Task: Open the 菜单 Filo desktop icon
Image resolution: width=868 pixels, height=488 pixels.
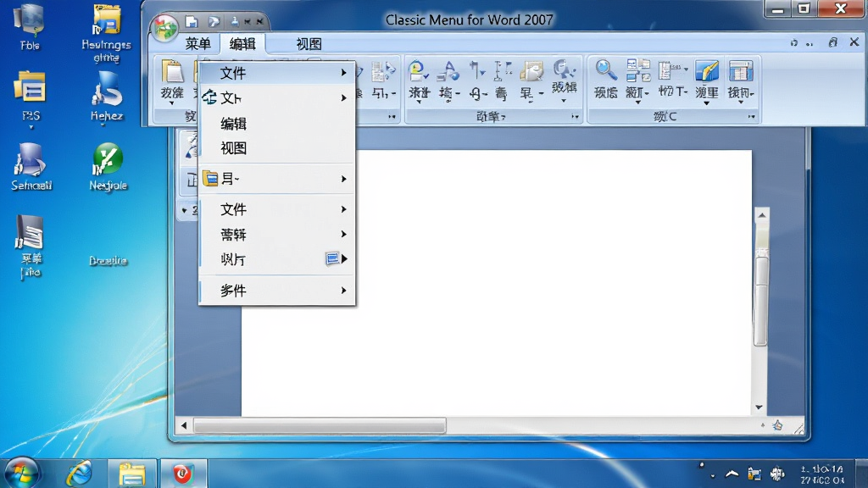Action: click(31, 246)
